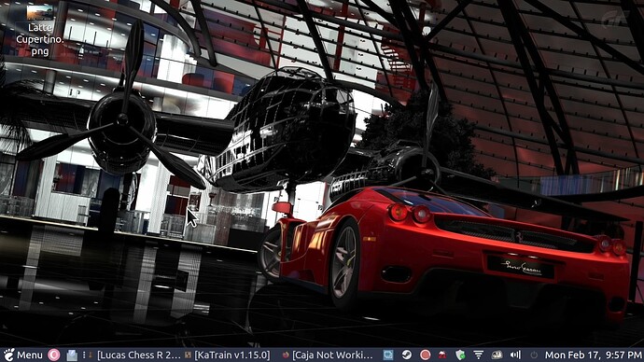
Task: Click the pink circular launcher icon
Action: point(54,355)
